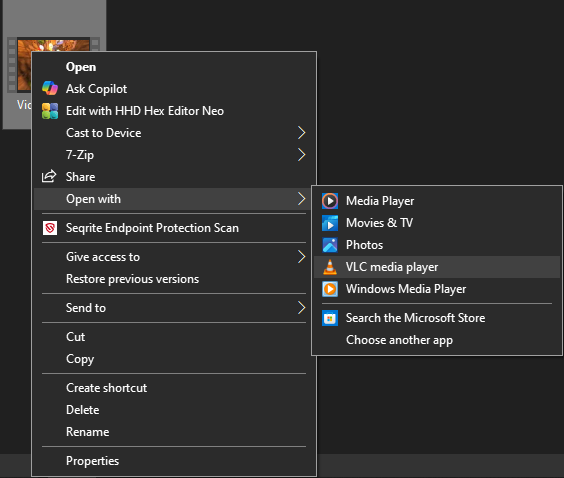
Task: Click the Photos app icon
Action: pos(330,245)
